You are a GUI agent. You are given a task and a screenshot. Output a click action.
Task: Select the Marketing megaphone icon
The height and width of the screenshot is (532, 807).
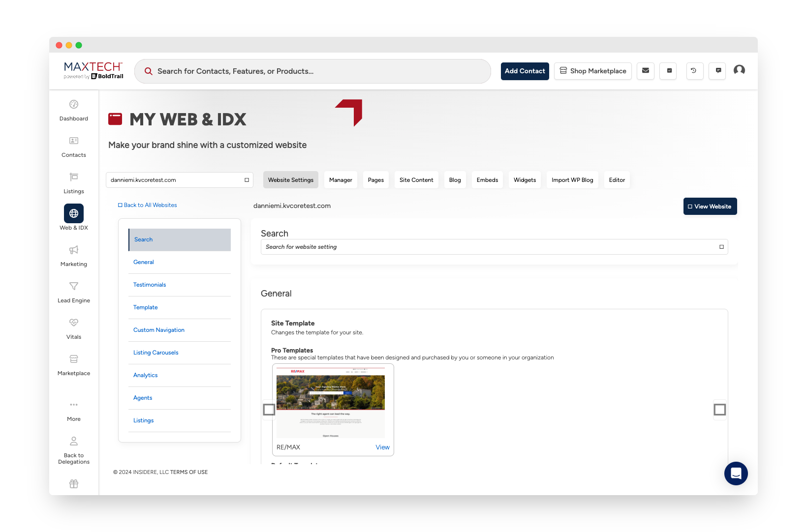[x=74, y=250]
